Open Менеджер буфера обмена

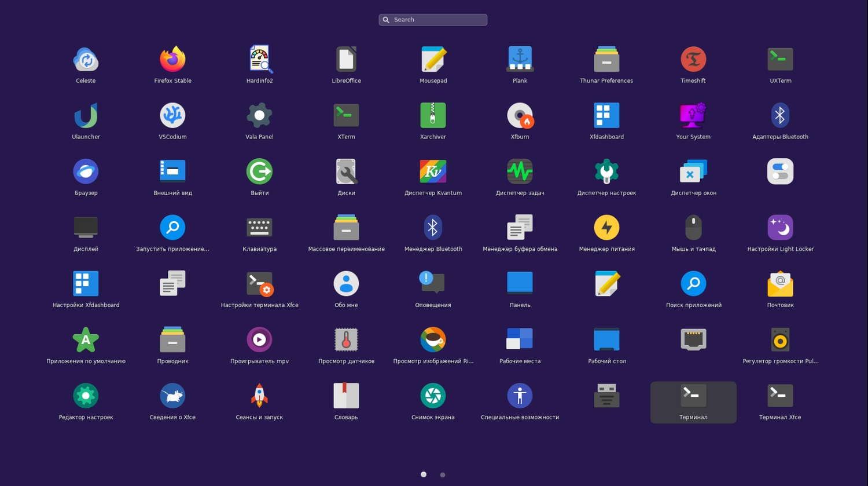click(520, 228)
